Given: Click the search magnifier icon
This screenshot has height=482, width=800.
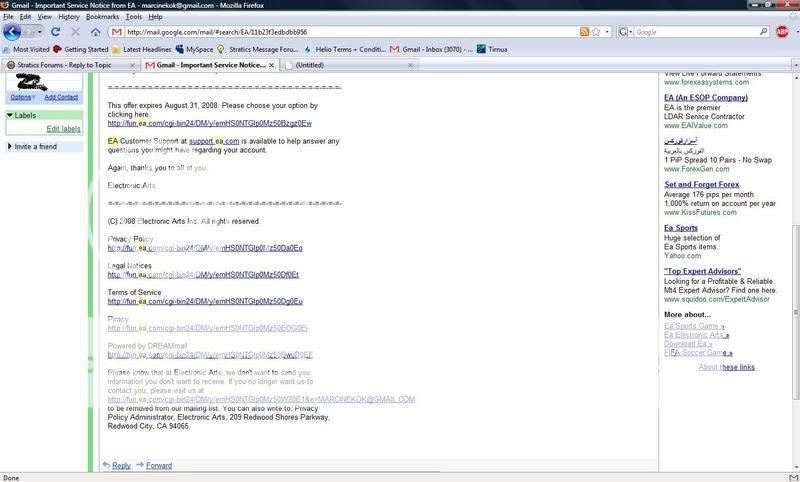Looking at the screenshot, I should (x=763, y=32).
